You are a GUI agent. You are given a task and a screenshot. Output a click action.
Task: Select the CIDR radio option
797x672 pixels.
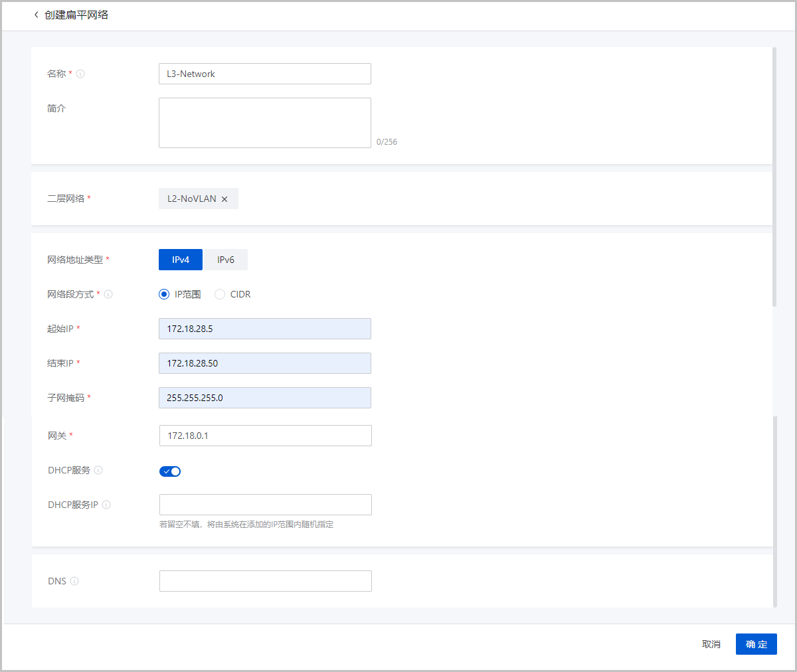pos(220,294)
